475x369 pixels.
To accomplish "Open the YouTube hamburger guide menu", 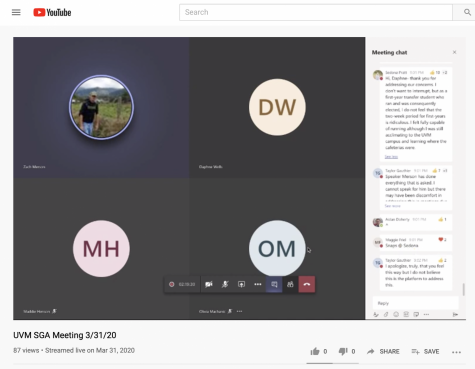I will (16, 12).
